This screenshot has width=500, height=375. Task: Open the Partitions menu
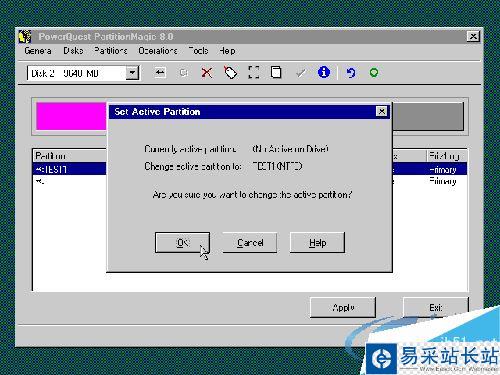[111, 51]
